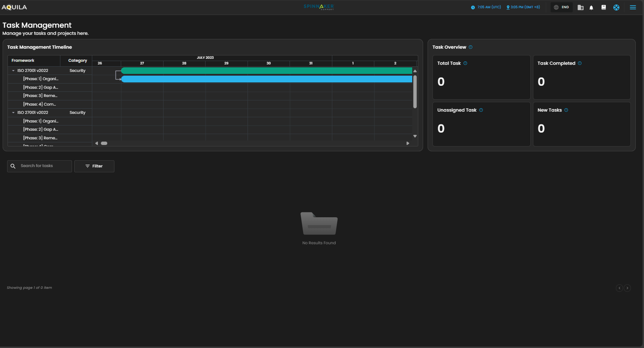This screenshot has width=644, height=348.
Task: Select the green ISO 27001 timeline bar
Action: 266,71
